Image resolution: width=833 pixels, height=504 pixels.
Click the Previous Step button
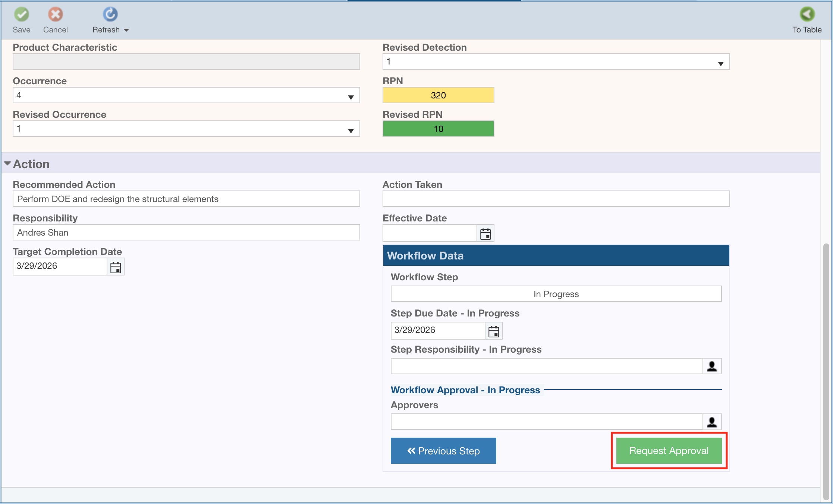(x=443, y=451)
